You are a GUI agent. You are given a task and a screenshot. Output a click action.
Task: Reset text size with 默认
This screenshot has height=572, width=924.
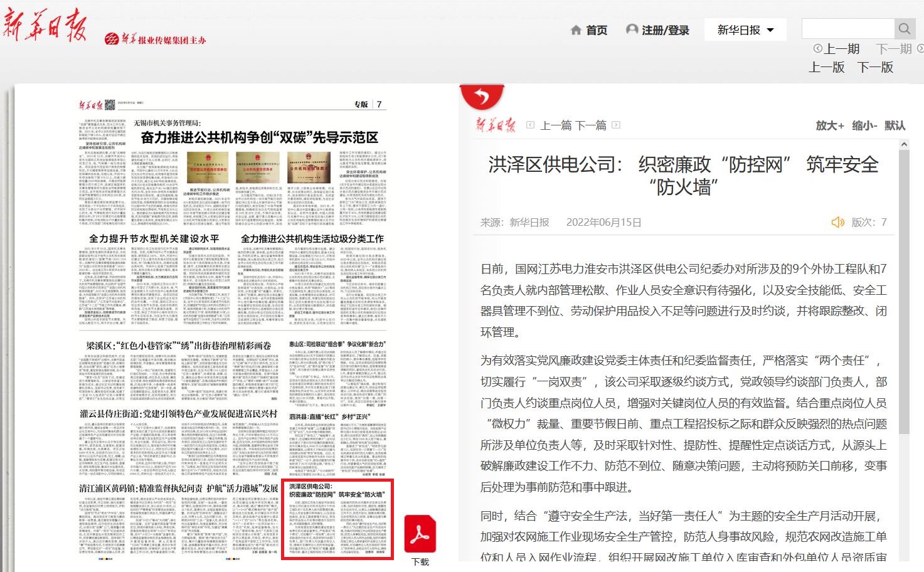[895, 125]
